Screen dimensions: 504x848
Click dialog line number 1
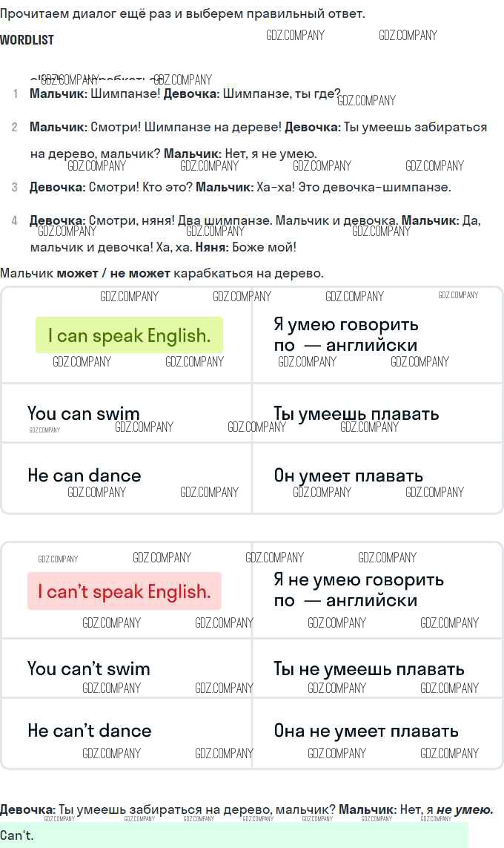coord(15,94)
